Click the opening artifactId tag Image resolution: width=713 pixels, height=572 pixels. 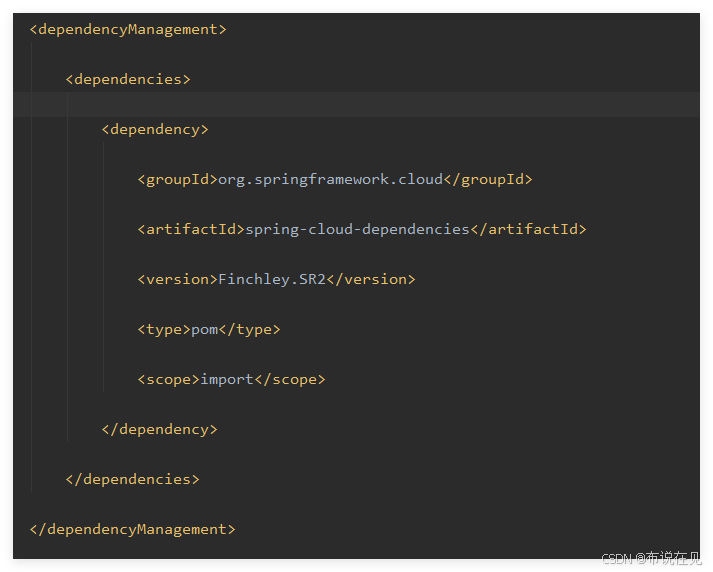(x=191, y=229)
